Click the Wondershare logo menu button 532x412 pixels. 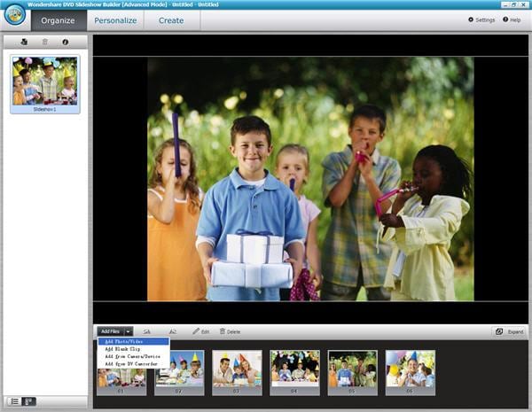[14, 15]
